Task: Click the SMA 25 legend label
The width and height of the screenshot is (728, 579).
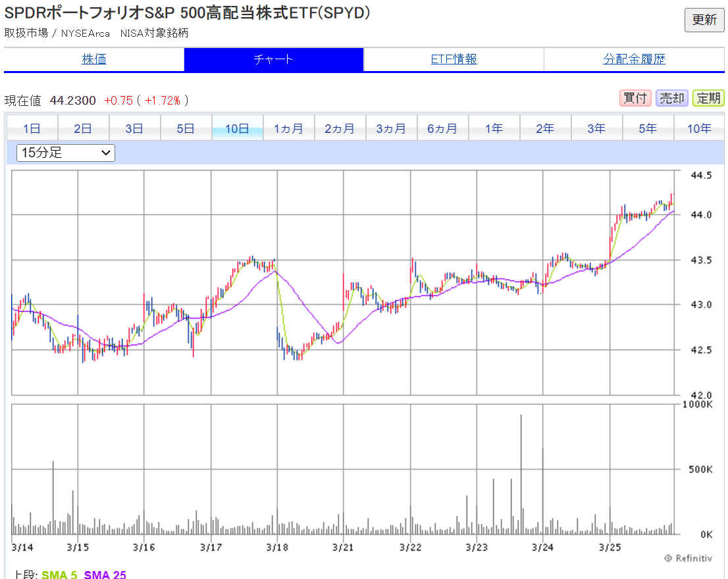Action: 105,574
